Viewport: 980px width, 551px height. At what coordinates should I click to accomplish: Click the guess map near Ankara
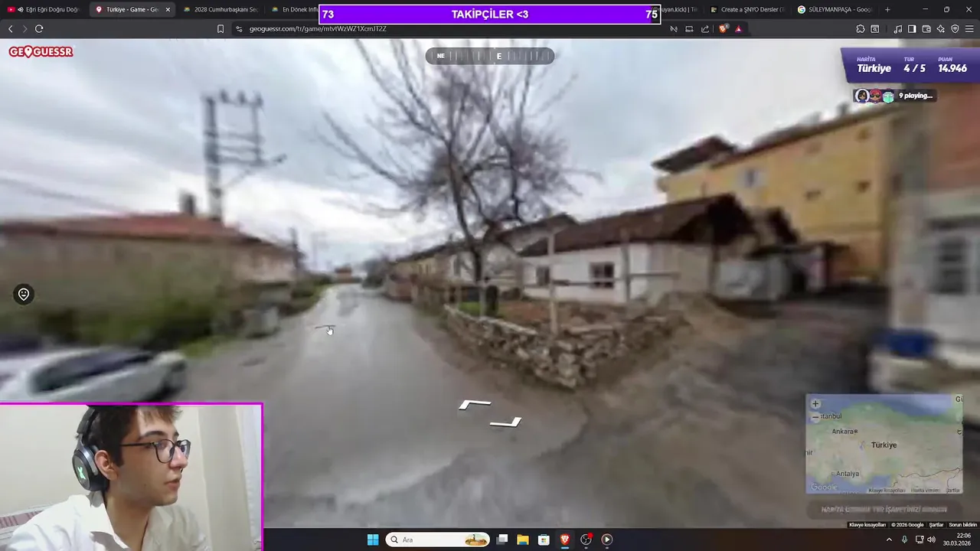[x=844, y=432]
